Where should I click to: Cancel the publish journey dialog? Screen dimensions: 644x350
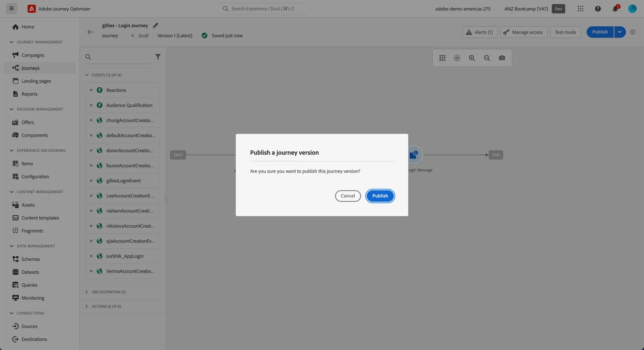348,196
